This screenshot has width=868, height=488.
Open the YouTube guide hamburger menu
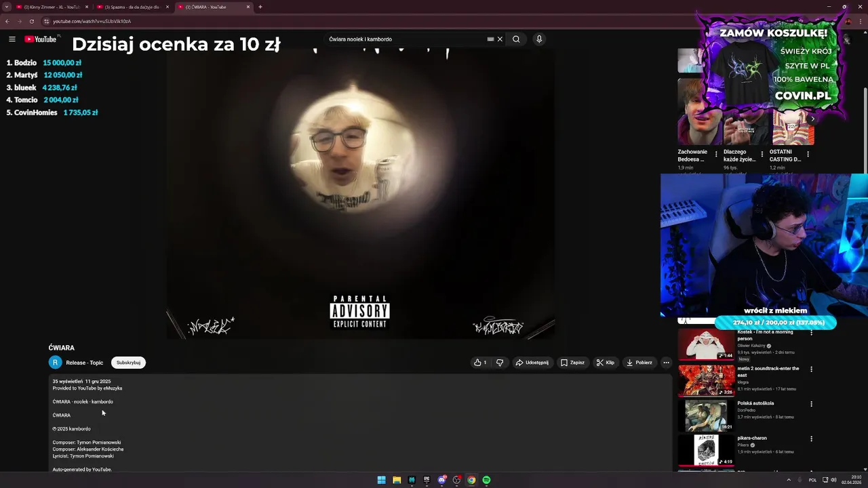point(12,39)
